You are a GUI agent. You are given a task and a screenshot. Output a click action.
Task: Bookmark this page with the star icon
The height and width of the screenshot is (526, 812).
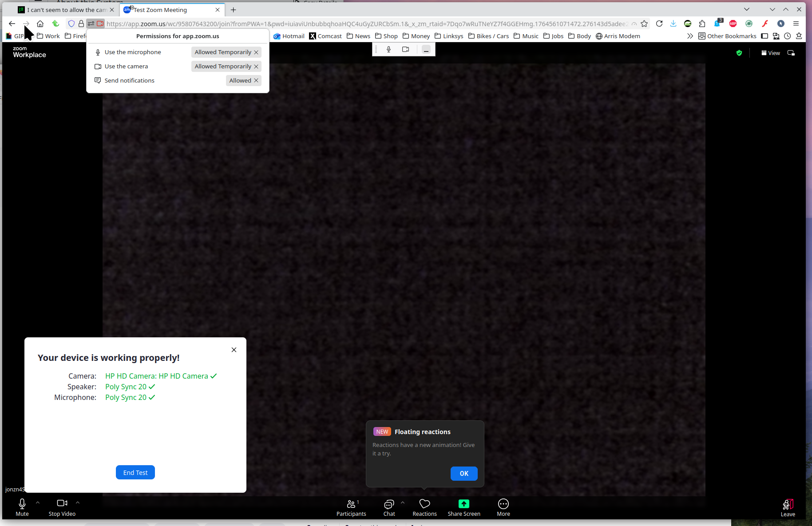(644, 24)
